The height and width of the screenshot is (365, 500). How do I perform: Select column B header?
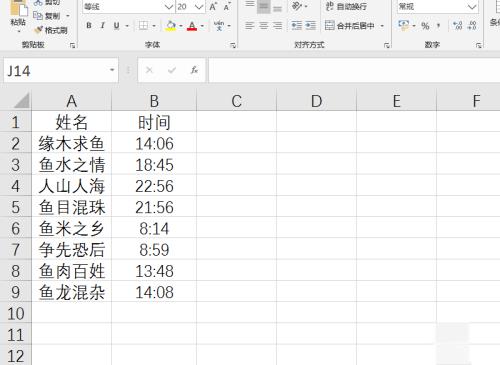(x=154, y=101)
